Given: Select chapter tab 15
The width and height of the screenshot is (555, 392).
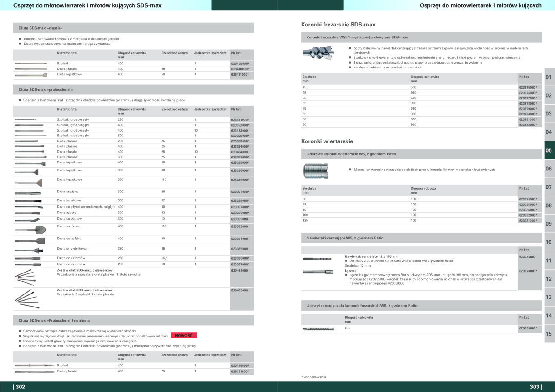Looking at the screenshot, I should point(549,334).
